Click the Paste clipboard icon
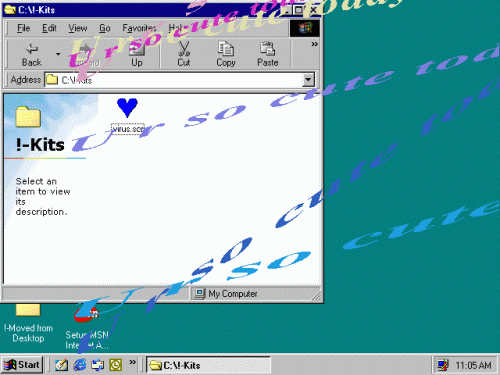The height and width of the screenshot is (375, 500). [x=267, y=49]
